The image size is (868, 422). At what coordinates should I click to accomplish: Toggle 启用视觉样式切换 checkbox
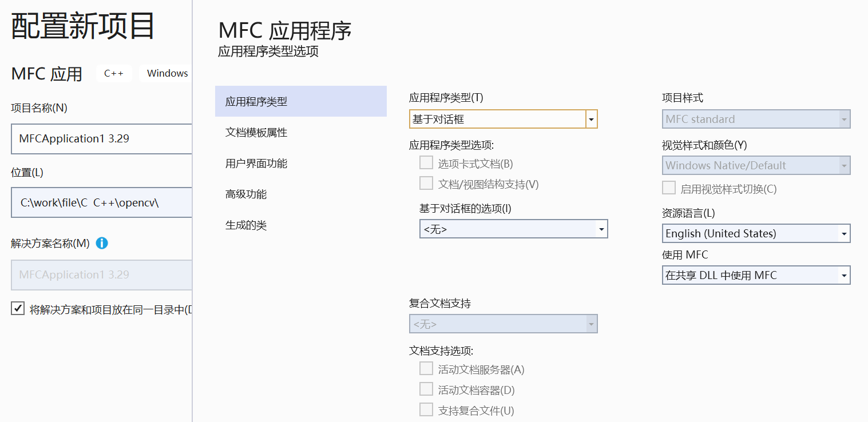tap(669, 187)
